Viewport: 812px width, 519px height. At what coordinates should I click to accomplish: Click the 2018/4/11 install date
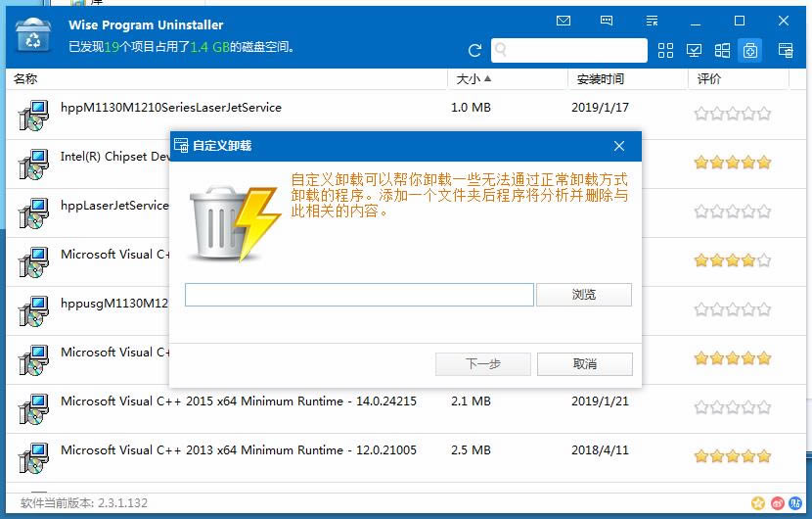click(600, 450)
